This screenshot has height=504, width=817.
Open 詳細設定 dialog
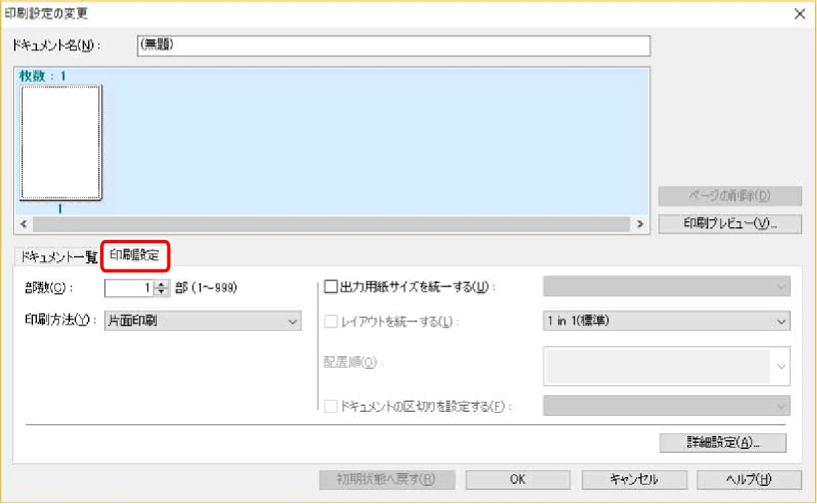723,442
